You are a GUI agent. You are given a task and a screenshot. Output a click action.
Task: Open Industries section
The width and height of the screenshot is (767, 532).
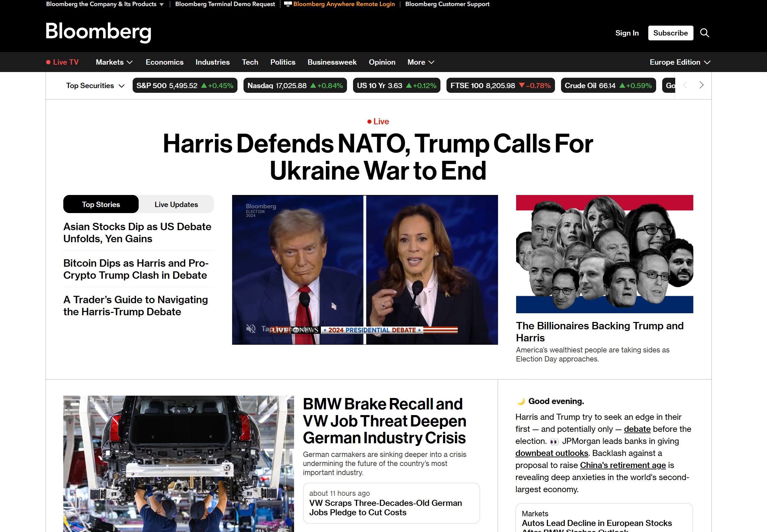213,62
